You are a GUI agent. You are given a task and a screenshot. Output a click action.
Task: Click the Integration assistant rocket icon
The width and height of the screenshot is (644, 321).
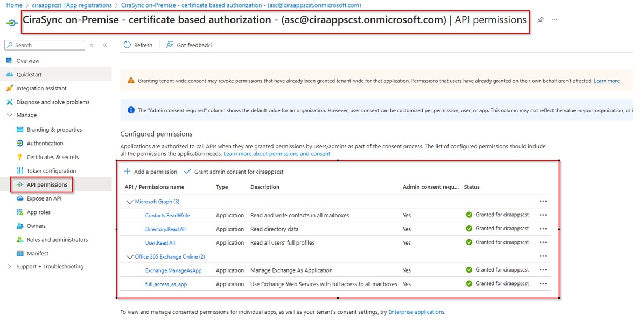[x=10, y=88]
